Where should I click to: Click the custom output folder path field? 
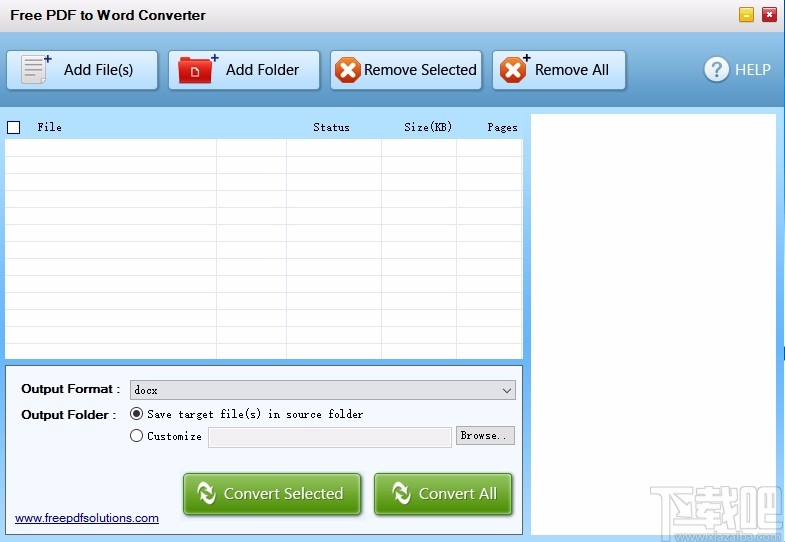click(x=330, y=437)
